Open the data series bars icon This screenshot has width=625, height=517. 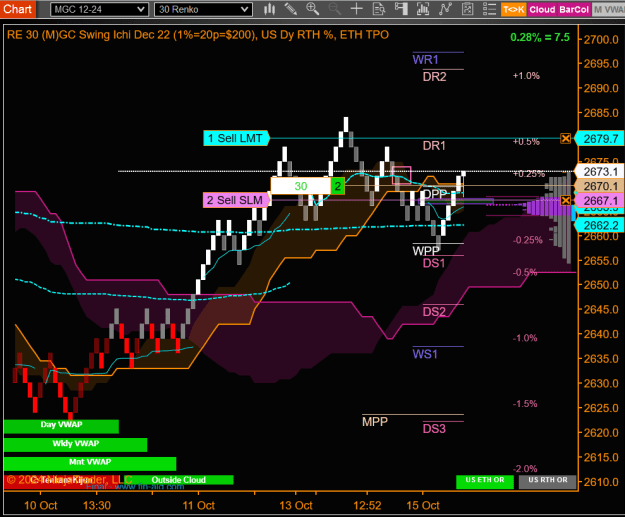coord(423,9)
